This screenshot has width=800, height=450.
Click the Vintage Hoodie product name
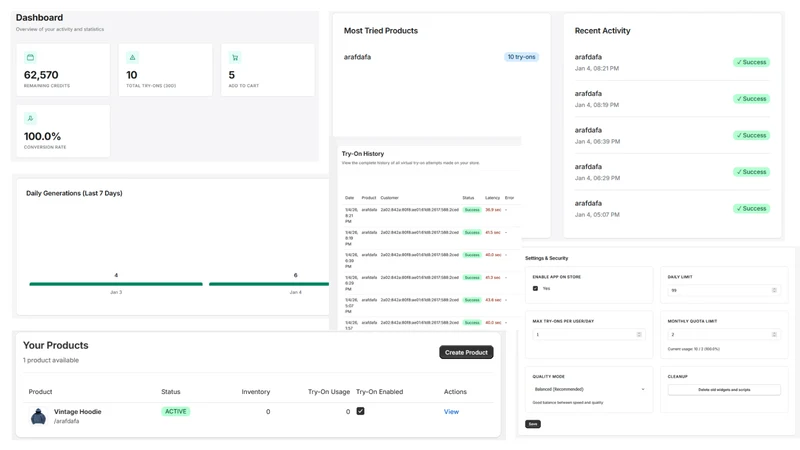coord(78,412)
